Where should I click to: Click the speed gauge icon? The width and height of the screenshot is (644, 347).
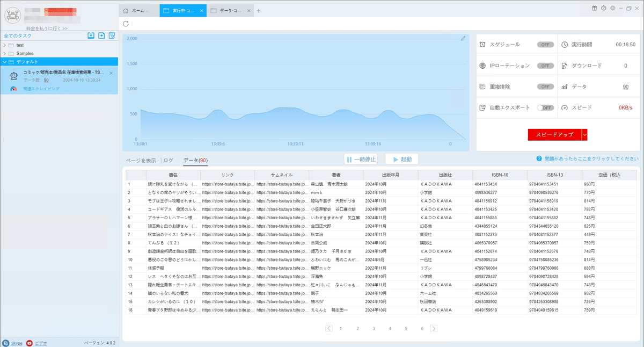[x=565, y=107]
